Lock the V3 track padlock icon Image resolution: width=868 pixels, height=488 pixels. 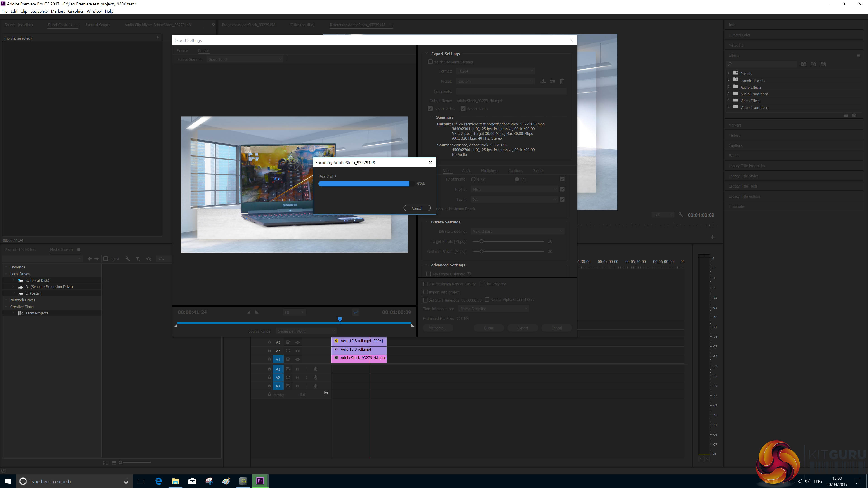tap(269, 342)
